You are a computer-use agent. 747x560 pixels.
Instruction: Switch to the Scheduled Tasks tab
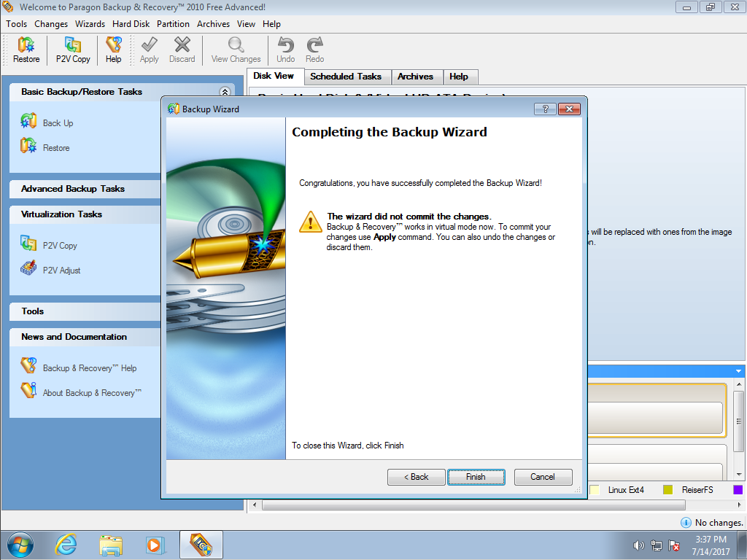pos(346,77)
